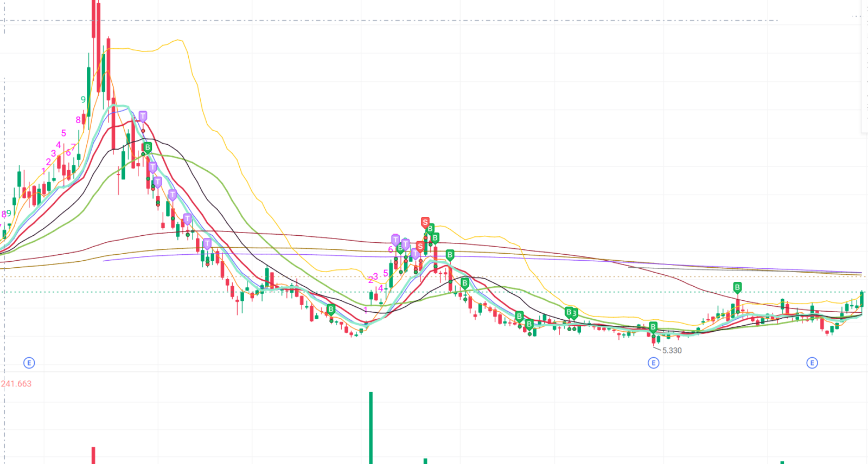868x464 pixels.
Task: Click the low price label 5.330
Action: point(672,351)
